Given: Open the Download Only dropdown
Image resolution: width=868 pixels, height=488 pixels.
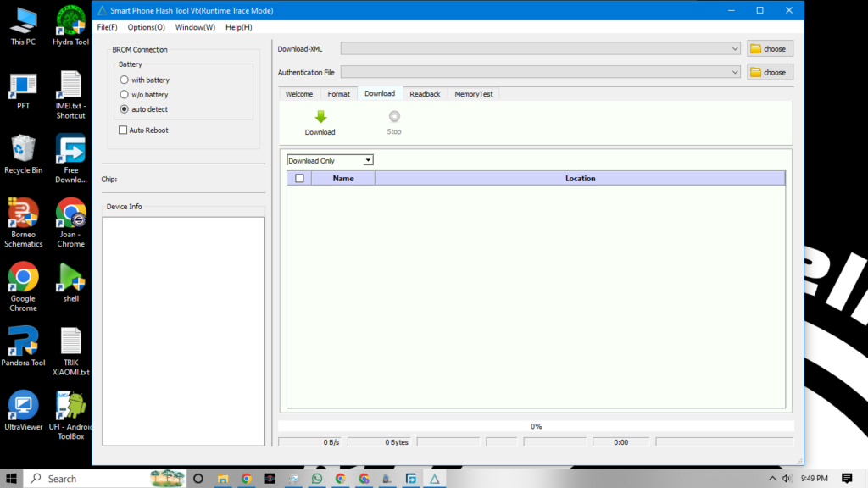Looking at the screenshot, I should 367,159.
